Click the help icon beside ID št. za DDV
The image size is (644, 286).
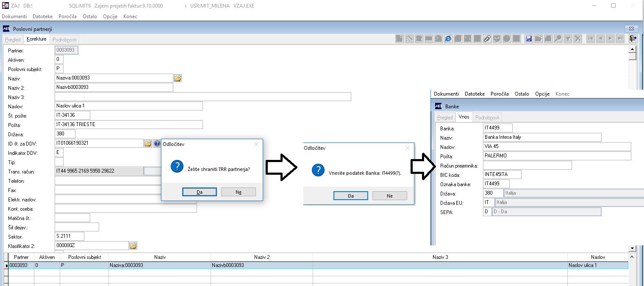[x=157, y=143]
